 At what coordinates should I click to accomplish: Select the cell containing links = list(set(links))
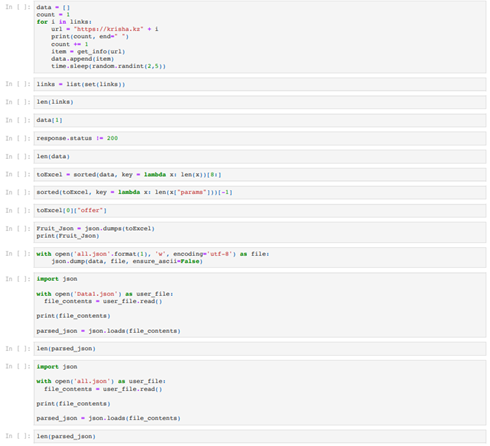click(260, 84)
